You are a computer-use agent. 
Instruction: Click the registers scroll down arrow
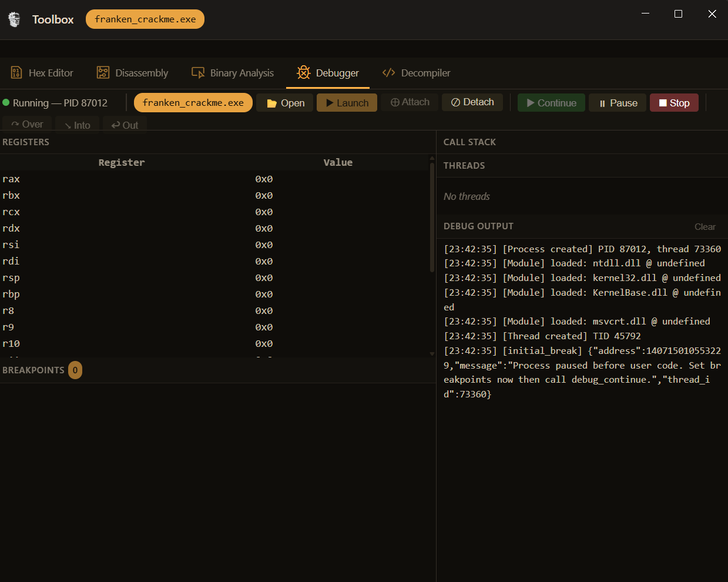point(432,354)
